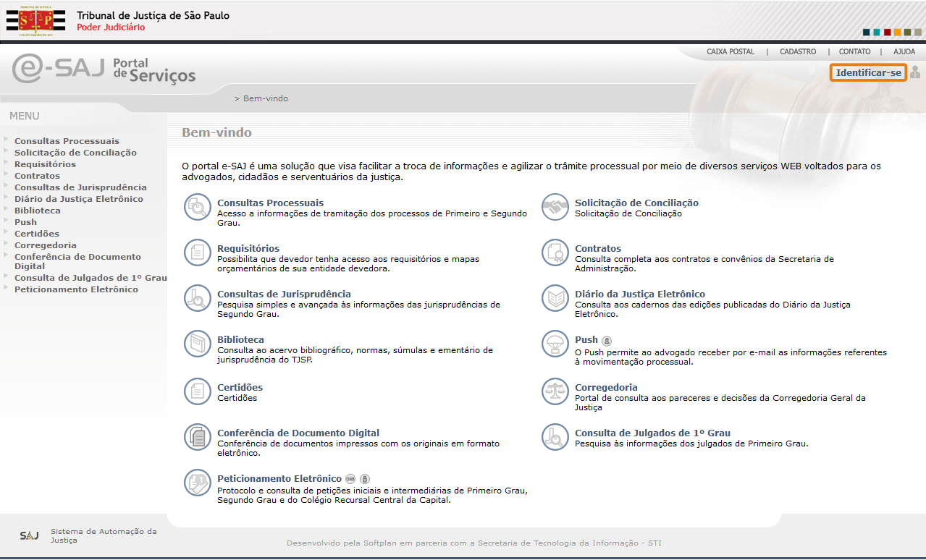The width and height of the screenshot is (926, 560).
Task: Open Solicitação de Conciliação in the side menu
Action: point(75,153)
